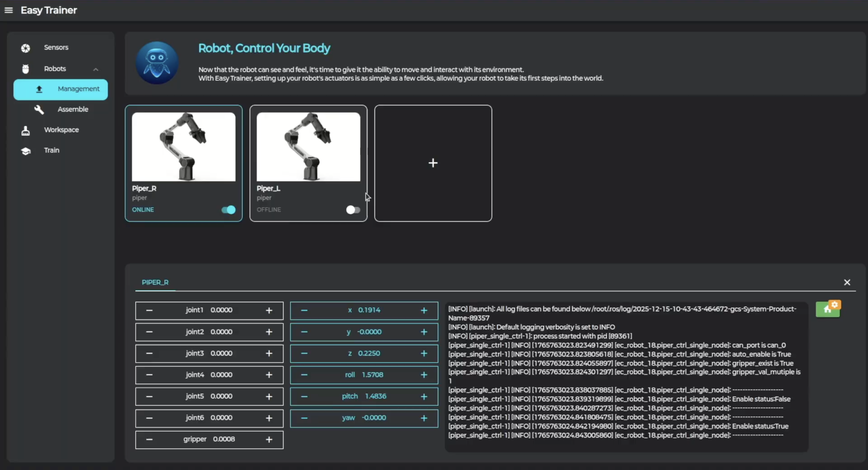Collapse the Robots menu chevron
The height and width of the screenshot is (470, 868).
pyautogui.click(x=96, y=69)
